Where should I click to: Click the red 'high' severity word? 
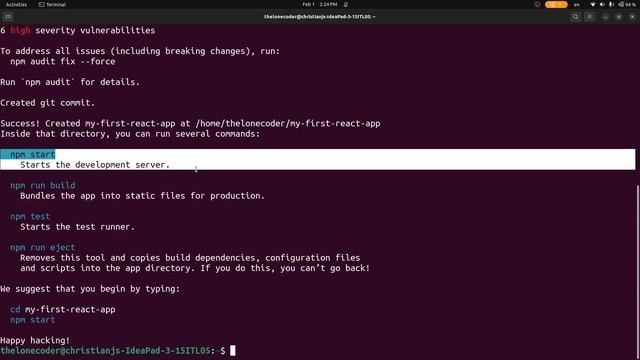tap(20, 30)
